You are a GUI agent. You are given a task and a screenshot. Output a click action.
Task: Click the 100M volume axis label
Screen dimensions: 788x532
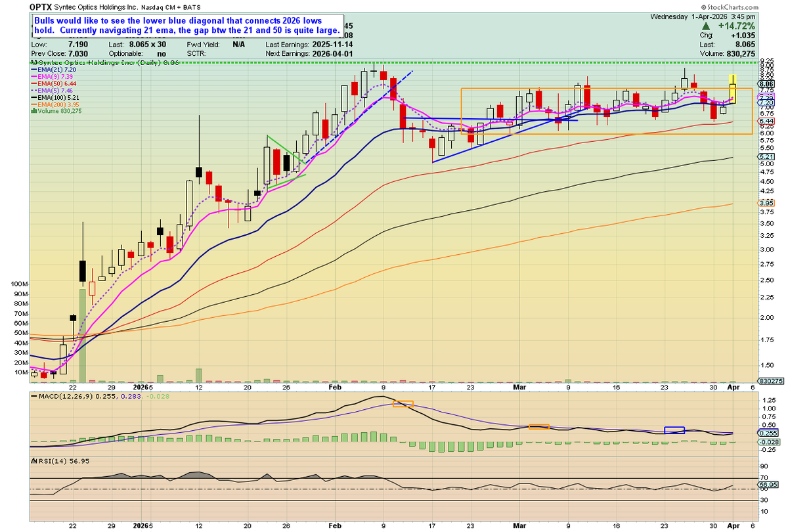coord(20,284)
